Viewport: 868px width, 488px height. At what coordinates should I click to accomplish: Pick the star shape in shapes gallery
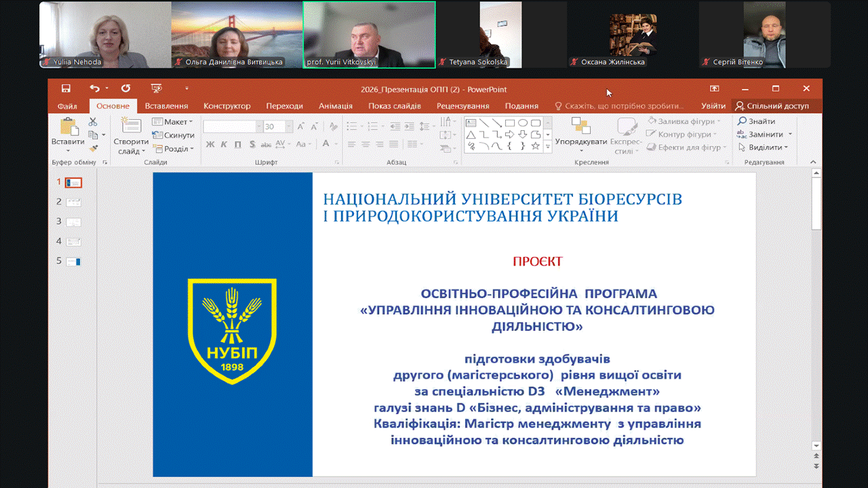point(535,146)
